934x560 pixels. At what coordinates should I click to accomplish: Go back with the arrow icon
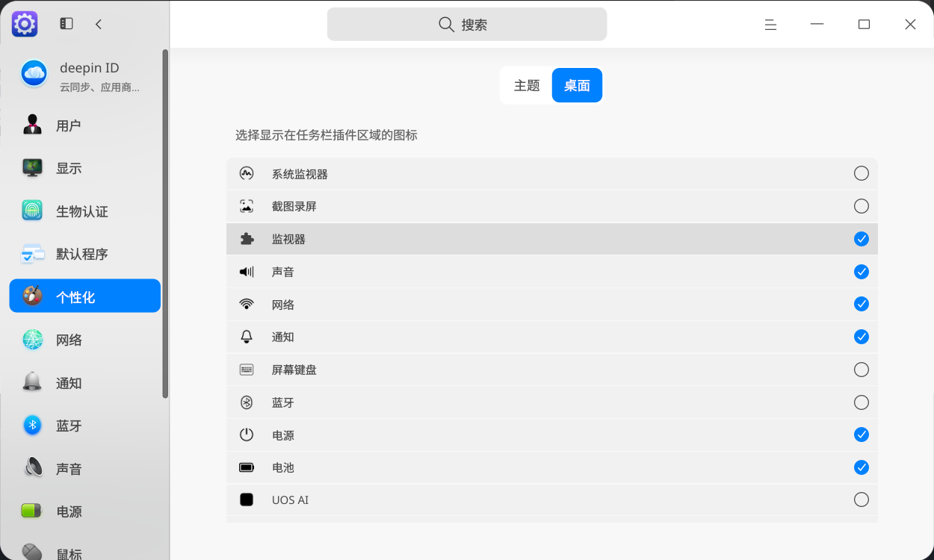(x=99, y=24)
